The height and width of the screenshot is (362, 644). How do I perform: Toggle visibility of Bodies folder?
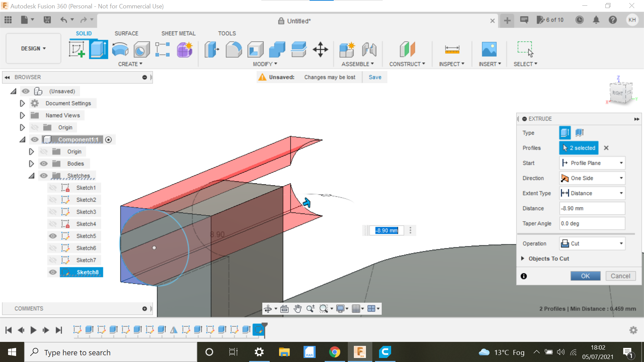pyautogui.click(x=43, y=164)
